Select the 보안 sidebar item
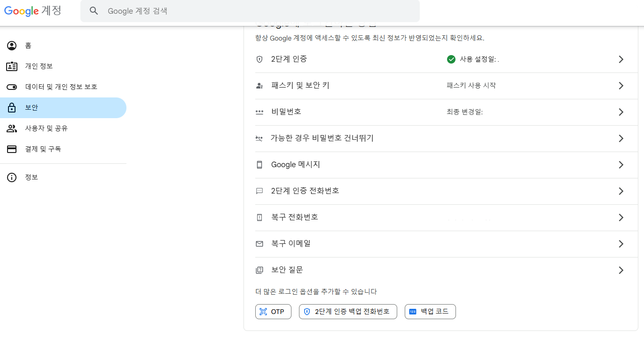Screen dimensions: 644x338 coord(63,108)
